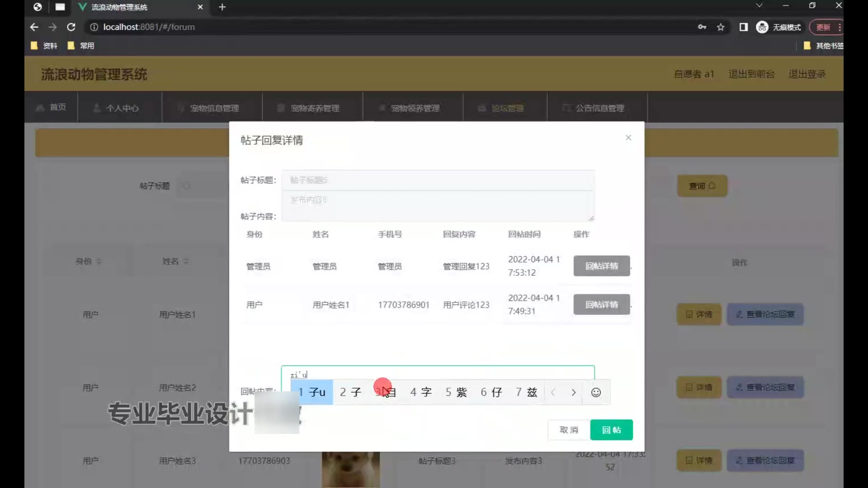Open a new browser tab
The height and width of the screenshot is (488, 868).
click(x=222, y=7)
